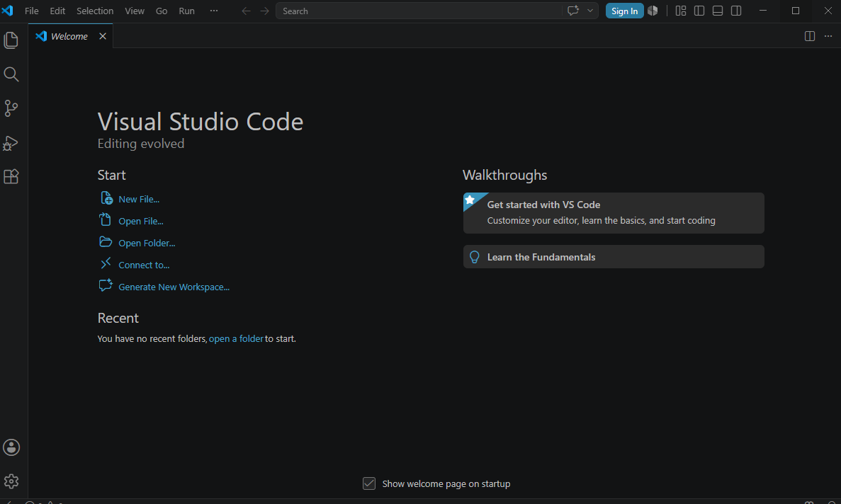Minimize the VS Code window
Screen dimensions: 841x504
click(762, 11)
